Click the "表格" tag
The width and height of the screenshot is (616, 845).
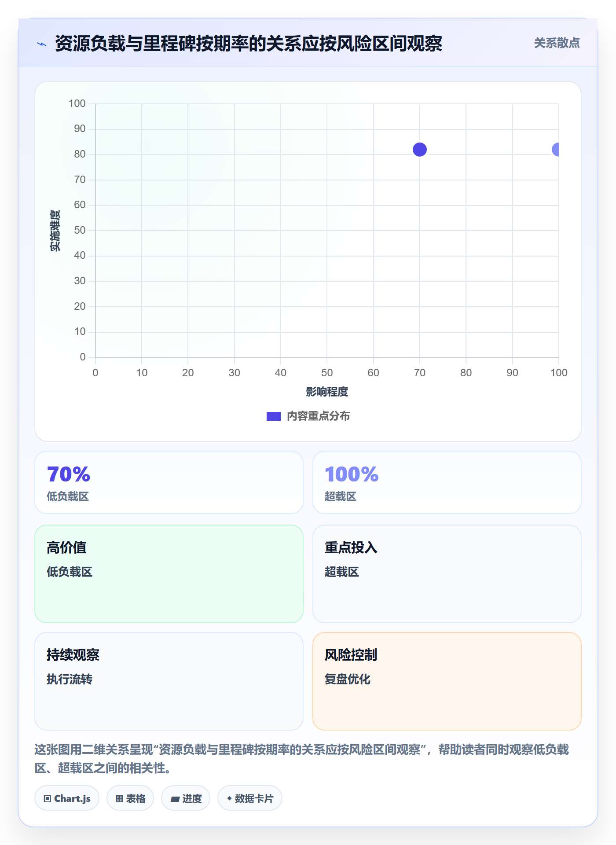pyautogui.click(x=130, y=798)
